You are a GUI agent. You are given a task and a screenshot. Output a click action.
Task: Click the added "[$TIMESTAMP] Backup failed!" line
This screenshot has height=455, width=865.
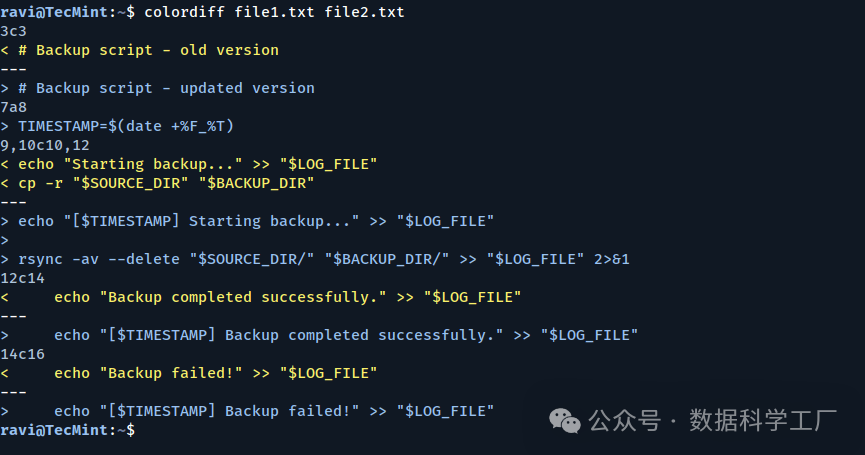pyautogui.click(x=273, y=411)
